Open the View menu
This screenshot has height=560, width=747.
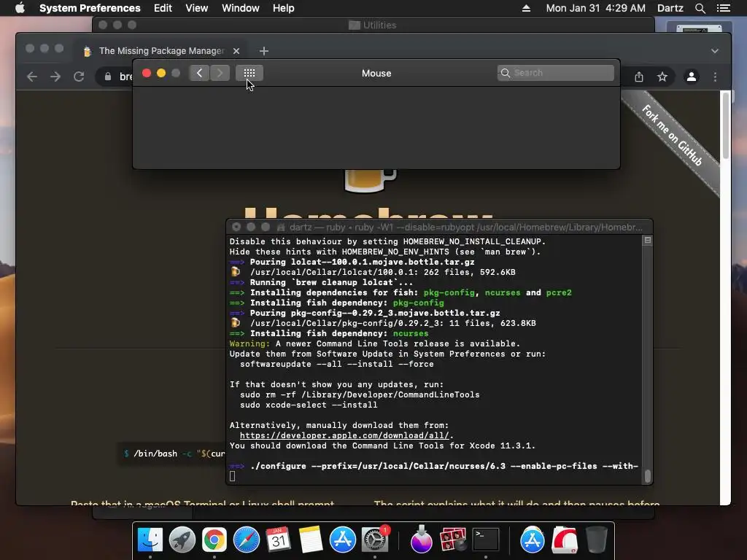[197, 8]
